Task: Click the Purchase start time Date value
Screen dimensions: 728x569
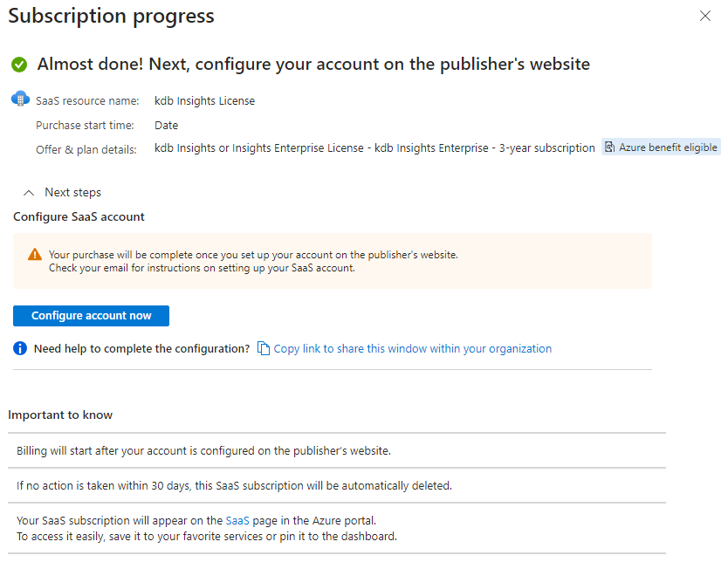Action: coord(166,124)
